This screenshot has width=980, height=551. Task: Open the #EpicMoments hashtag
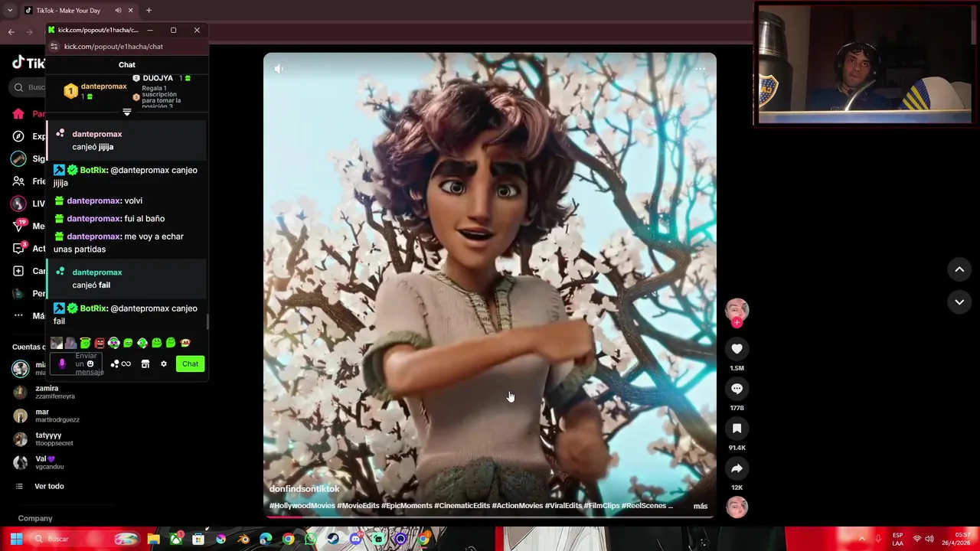pyautogui.click(x=406, y=506)
